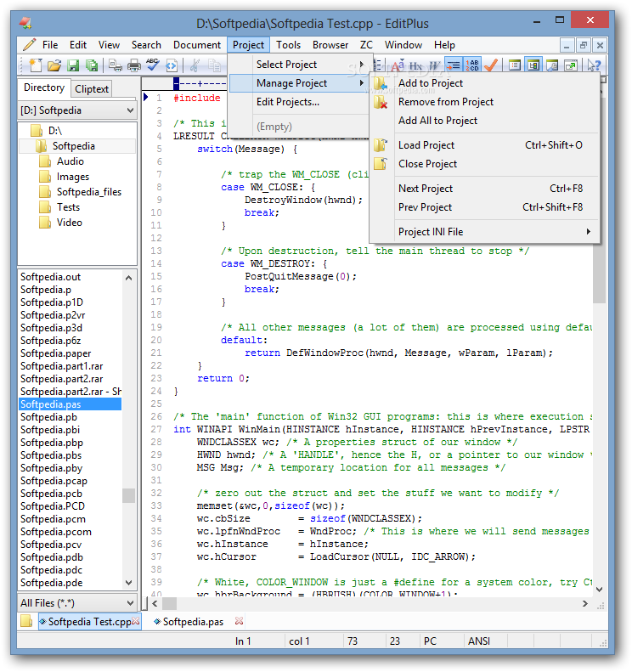Click the editor vertical scroll down arrow
This screenshot has height=672, width=632.
pos(600,590)
